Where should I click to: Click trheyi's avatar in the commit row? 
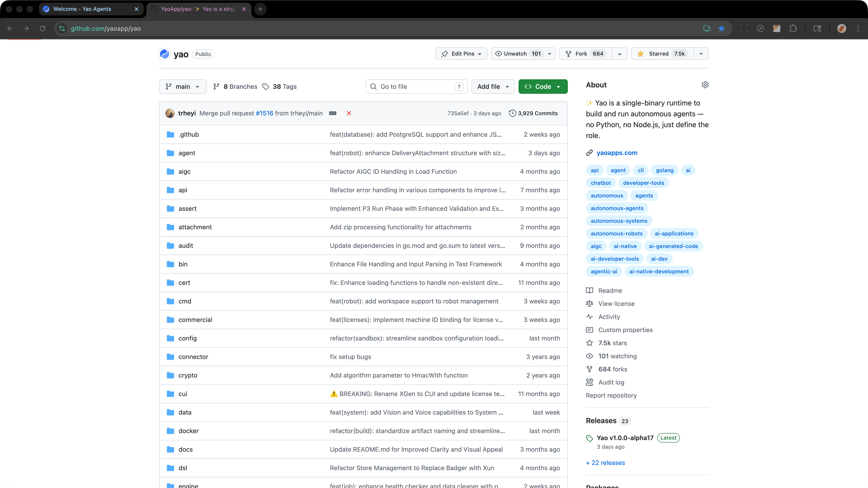point(170,113)
